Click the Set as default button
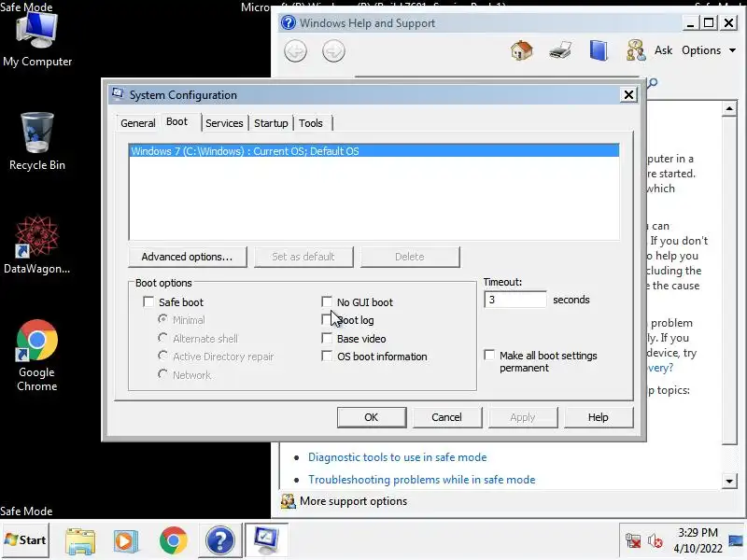 click(303, 257)
